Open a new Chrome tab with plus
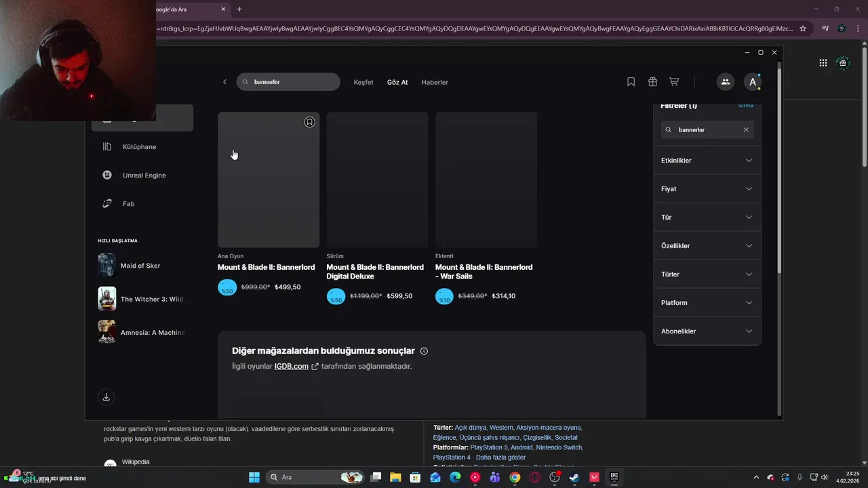This screenshot has height=488, width=868. [239, 9]
